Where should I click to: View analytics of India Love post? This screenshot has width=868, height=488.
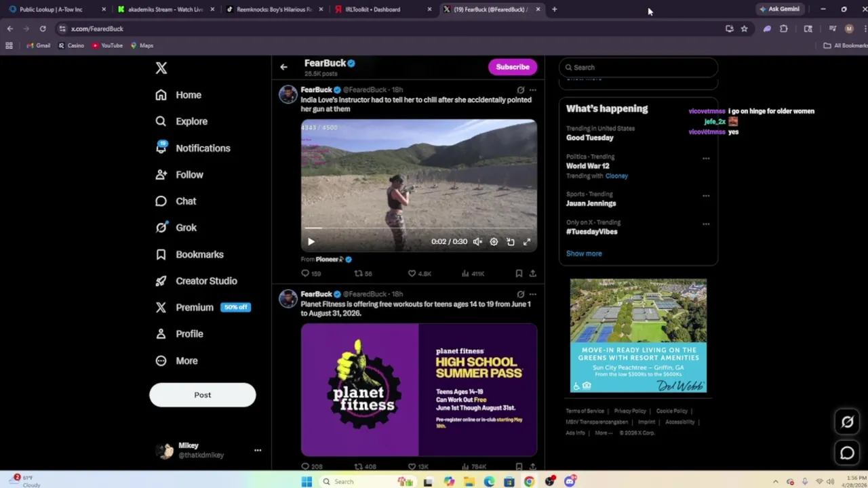pyautogui.click(x=473, y=274)
